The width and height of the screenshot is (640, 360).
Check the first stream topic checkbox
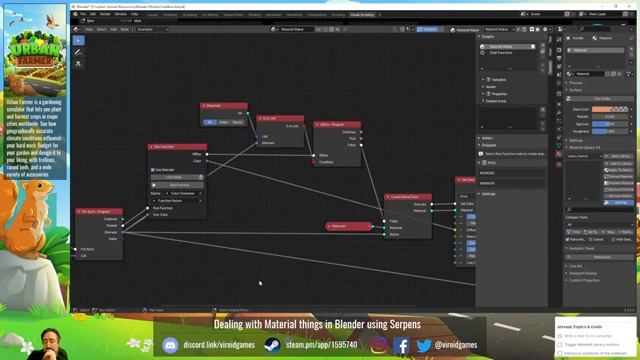[x=560, y=336]
